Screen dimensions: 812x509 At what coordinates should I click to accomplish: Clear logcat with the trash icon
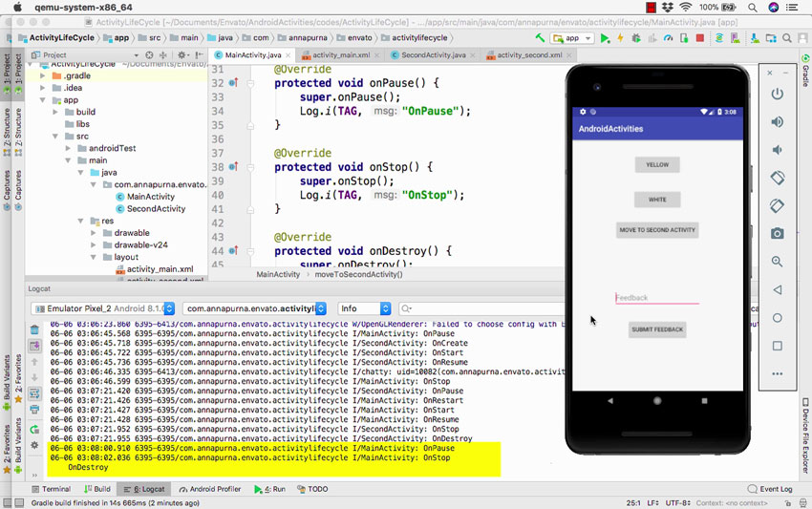pyautogui.click(x=34, y=329)
